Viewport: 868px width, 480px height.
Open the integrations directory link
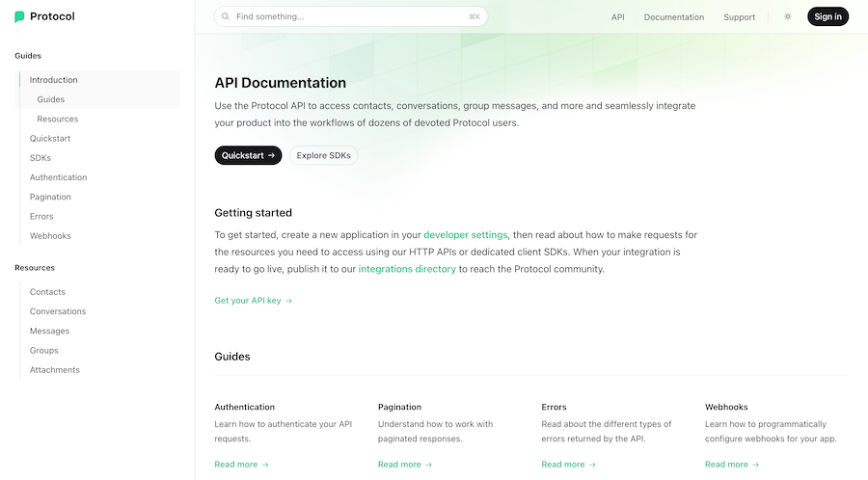(x=407, y=269)
